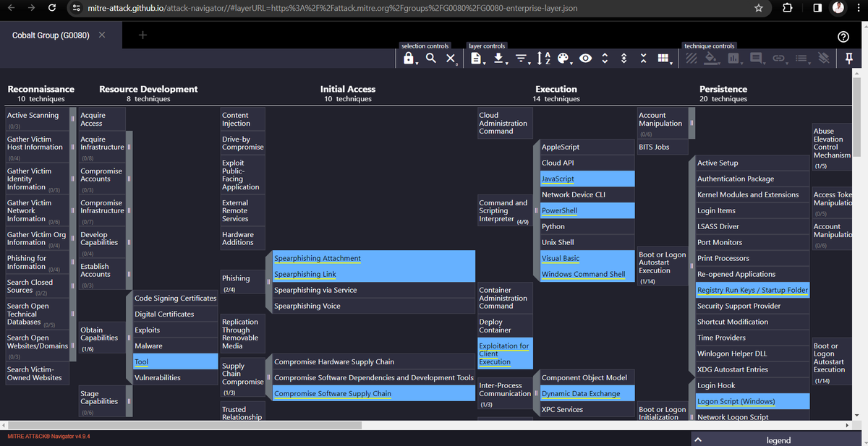Expand Active Scanning sub-techniques handle
Image resolution: width=868 pixels, height=446 pixels.
tap(72, 119)
